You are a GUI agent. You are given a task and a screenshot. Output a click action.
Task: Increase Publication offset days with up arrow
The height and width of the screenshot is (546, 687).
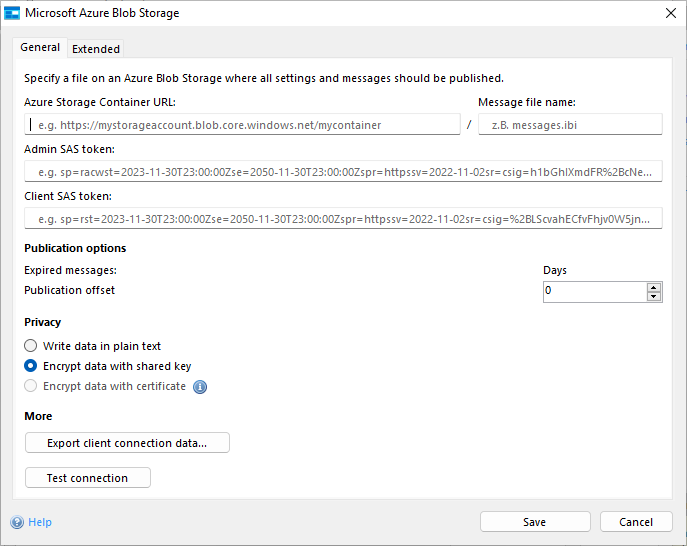pos(654,287)
